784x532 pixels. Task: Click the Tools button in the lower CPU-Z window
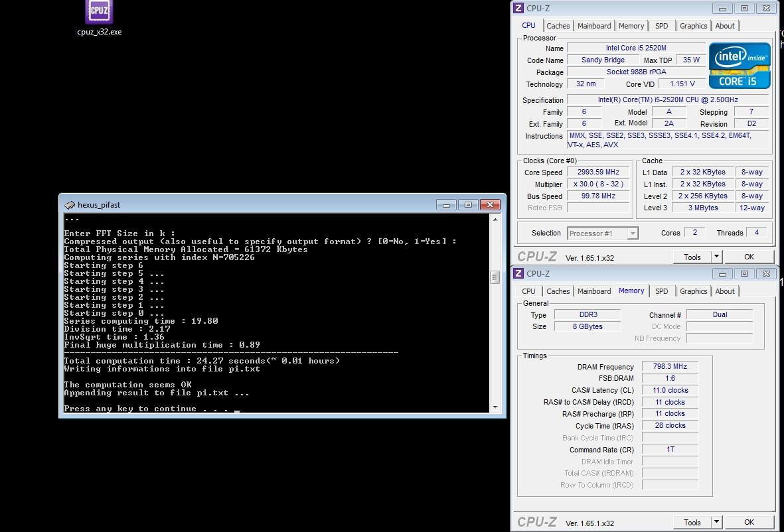click(692, 522)
